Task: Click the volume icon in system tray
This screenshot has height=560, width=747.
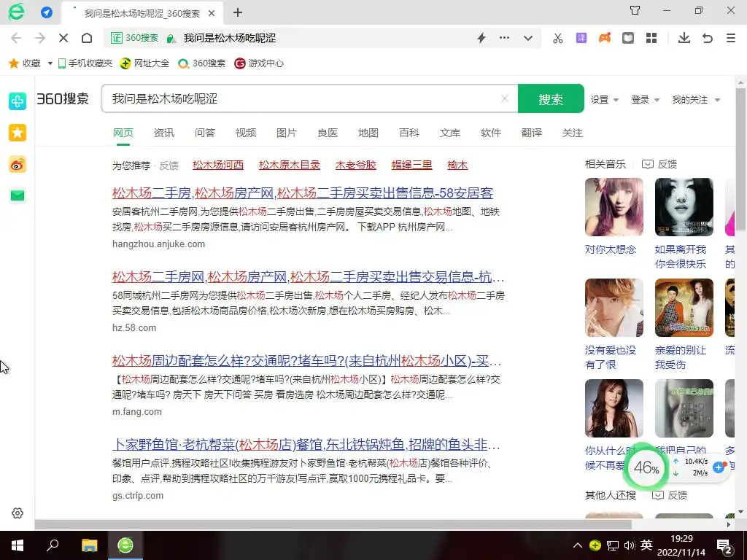Action: [x=630, y=545]
